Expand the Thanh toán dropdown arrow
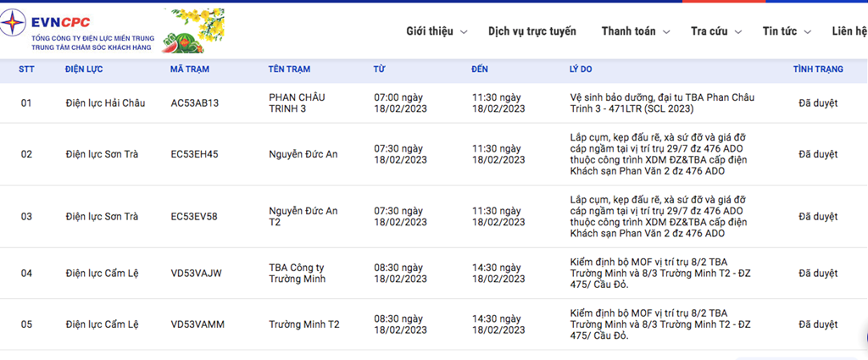The image size is (868, 360). (x=666, y=32)
